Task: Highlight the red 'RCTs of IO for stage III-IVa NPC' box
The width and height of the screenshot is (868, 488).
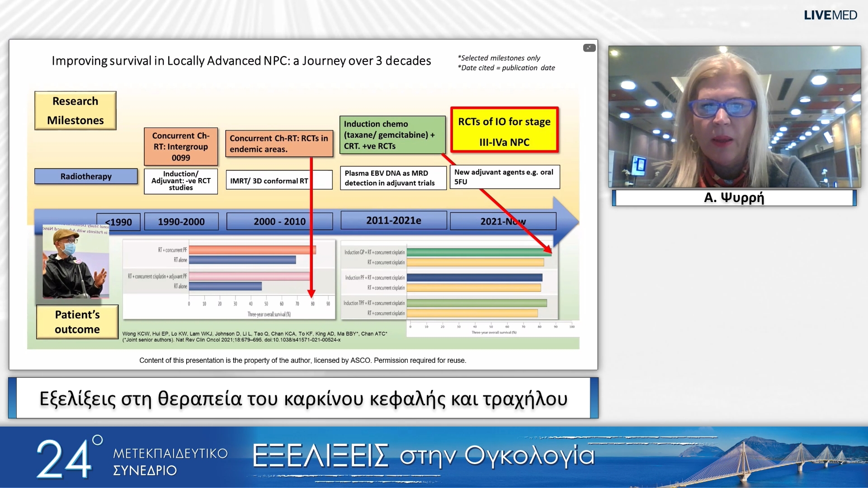Action: point(505,131)
